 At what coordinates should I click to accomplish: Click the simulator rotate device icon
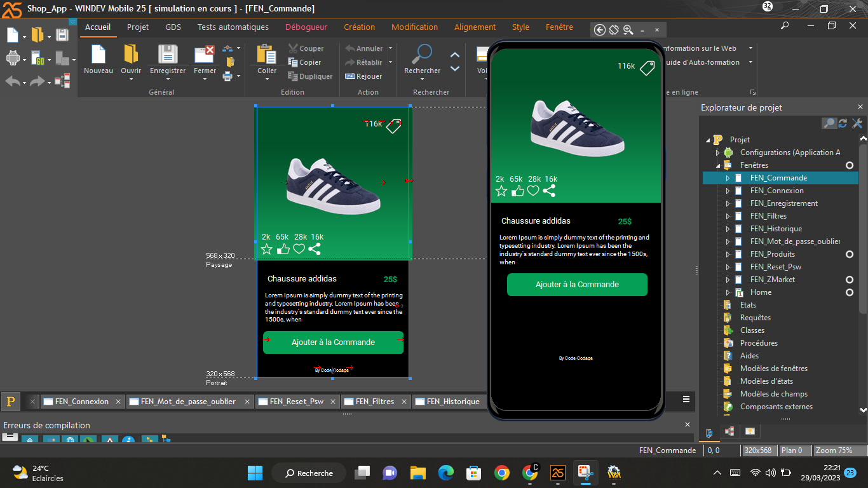click(x=614, y=30)
